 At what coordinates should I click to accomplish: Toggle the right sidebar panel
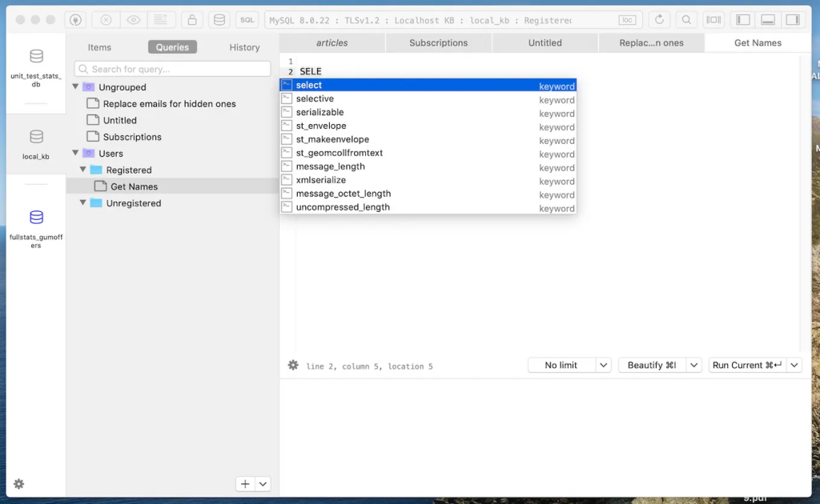pos(792,20)
